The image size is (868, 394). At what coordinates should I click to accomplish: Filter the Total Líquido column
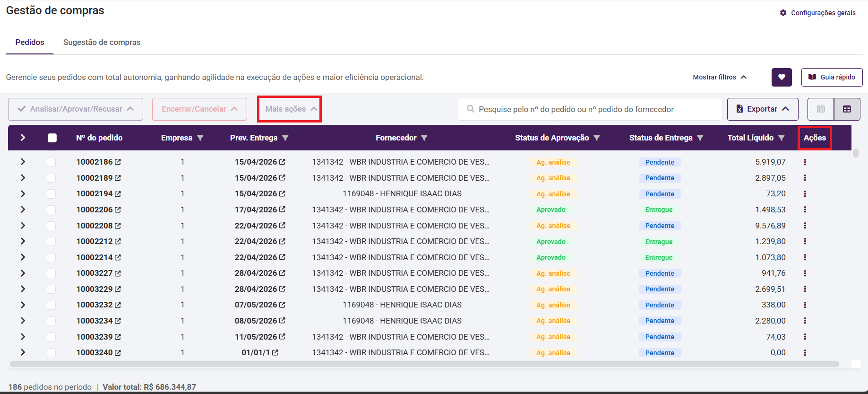[782, 138]
